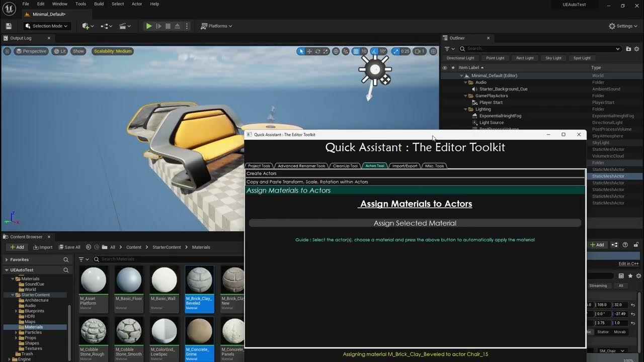Toggle scale snapping in the viewport

pyautogui.click(x=395, y=51)
